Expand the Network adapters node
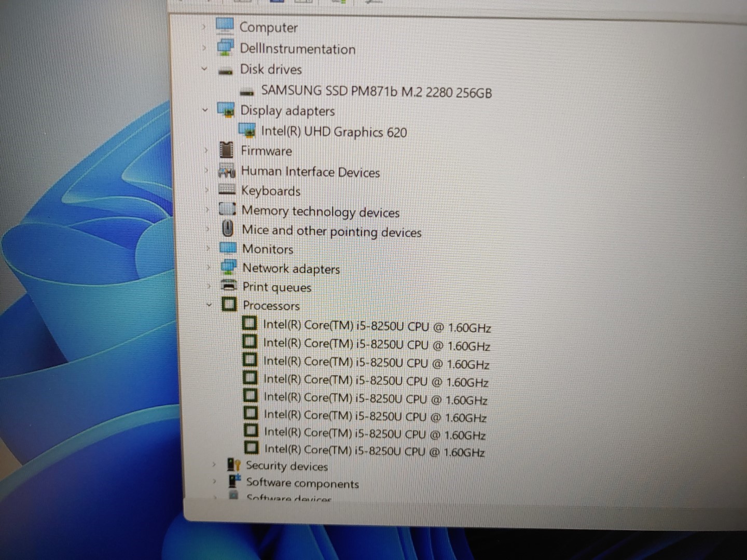Screen dimensions: 747x560 pos(209,268)
